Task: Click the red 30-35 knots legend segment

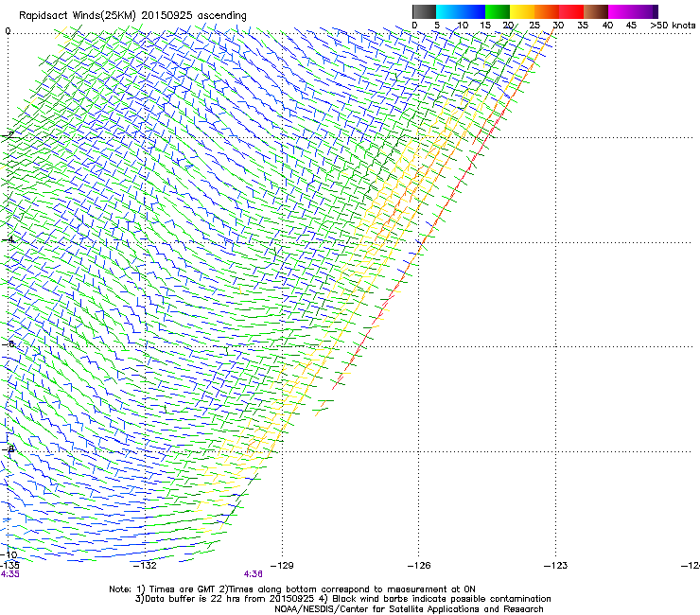Action: pos(571,11)
